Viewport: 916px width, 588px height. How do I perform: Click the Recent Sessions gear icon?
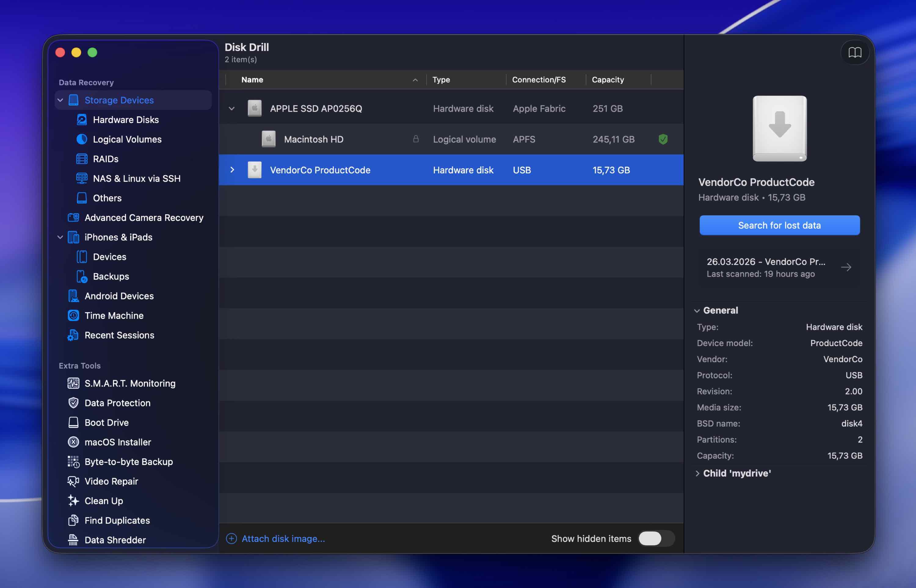[x=73, y=335]
